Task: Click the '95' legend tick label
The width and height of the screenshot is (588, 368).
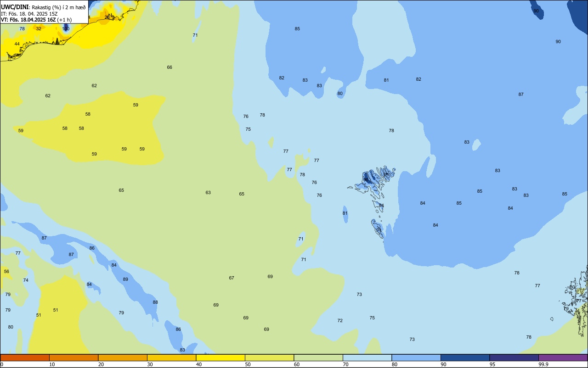Action: coord(492,364)
